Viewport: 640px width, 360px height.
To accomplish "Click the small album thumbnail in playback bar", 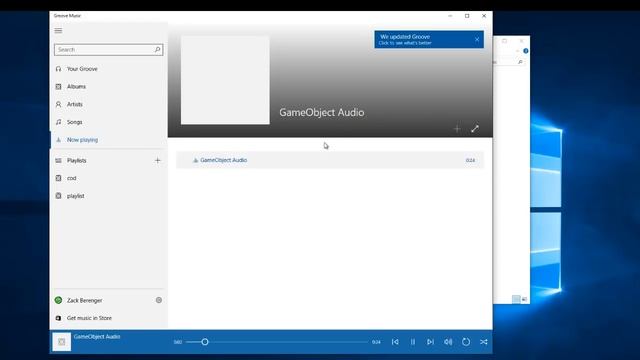I will point(62,342).
